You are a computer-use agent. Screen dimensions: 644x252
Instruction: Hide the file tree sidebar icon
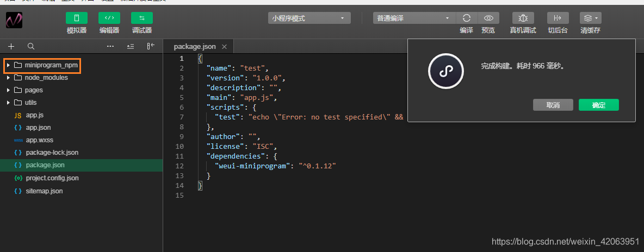pos(151,46)
